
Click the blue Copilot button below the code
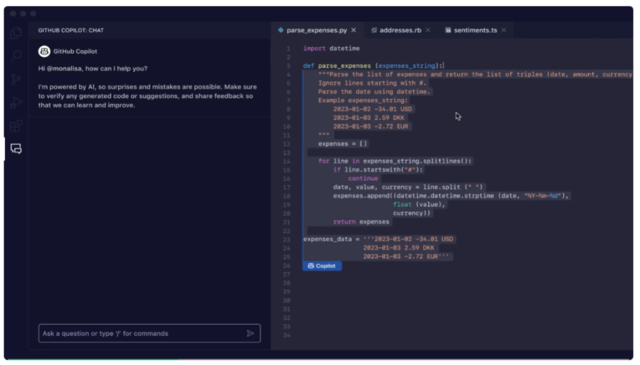tap(322, 266)
